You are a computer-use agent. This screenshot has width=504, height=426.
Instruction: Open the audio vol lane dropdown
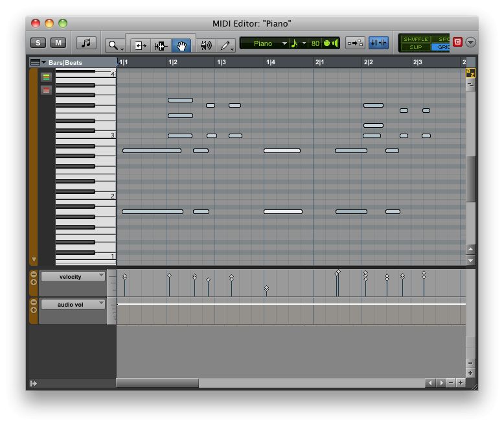click(72, 304)
